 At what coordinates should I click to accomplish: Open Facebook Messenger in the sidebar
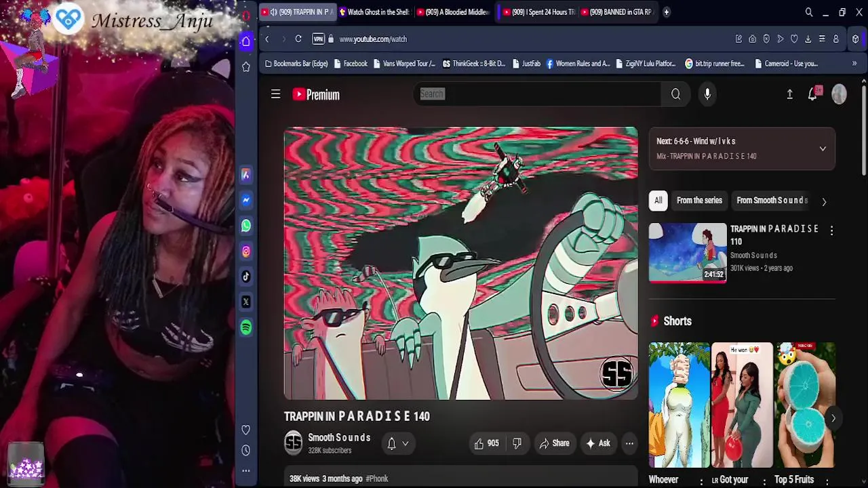(x=246, y=200)
